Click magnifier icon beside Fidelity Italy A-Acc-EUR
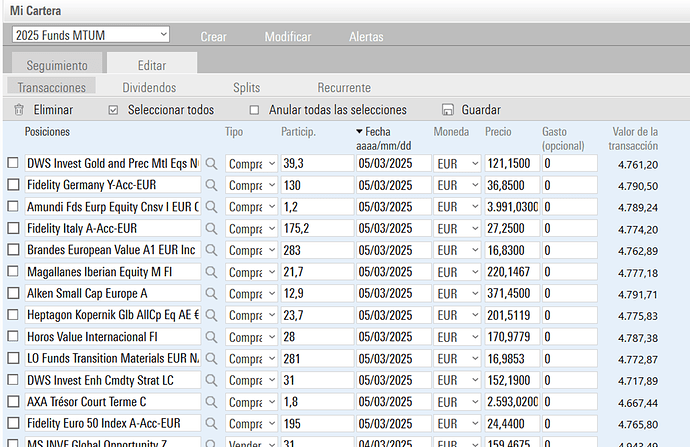Screen dimensions: 690x447 click(211, 228)
